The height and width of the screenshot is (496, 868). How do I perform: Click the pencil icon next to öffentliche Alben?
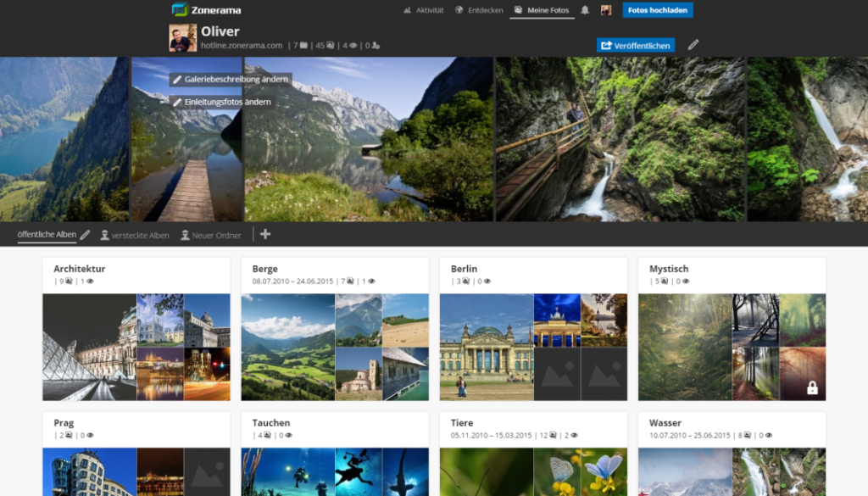click(85, 235)
